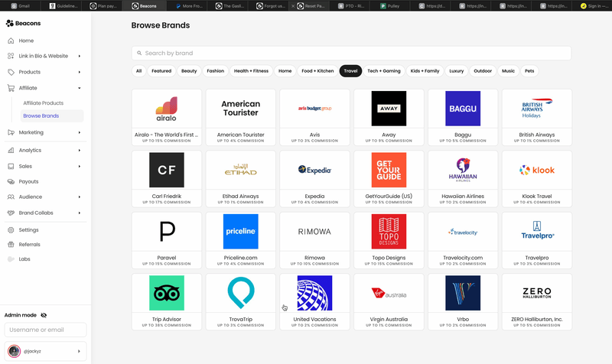Select the Food + Kitchen filter
The image size is (612, 364).
tap(317, 71)
